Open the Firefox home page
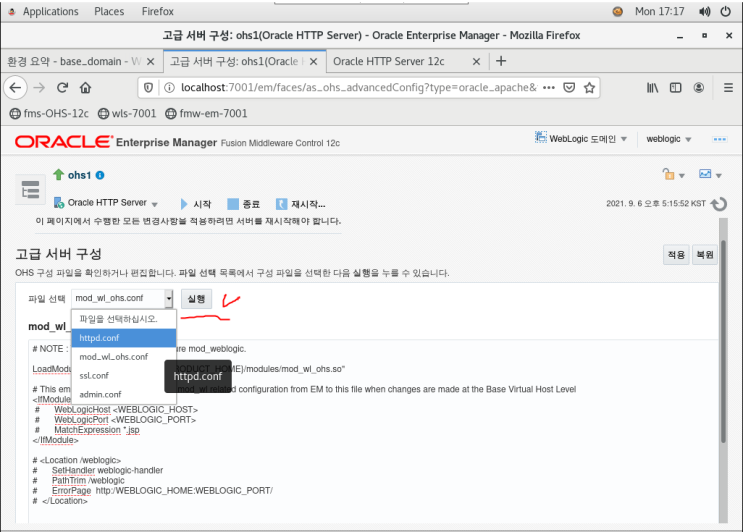The width and height of the screenshot is (743, 532). (x=85, y=88)
